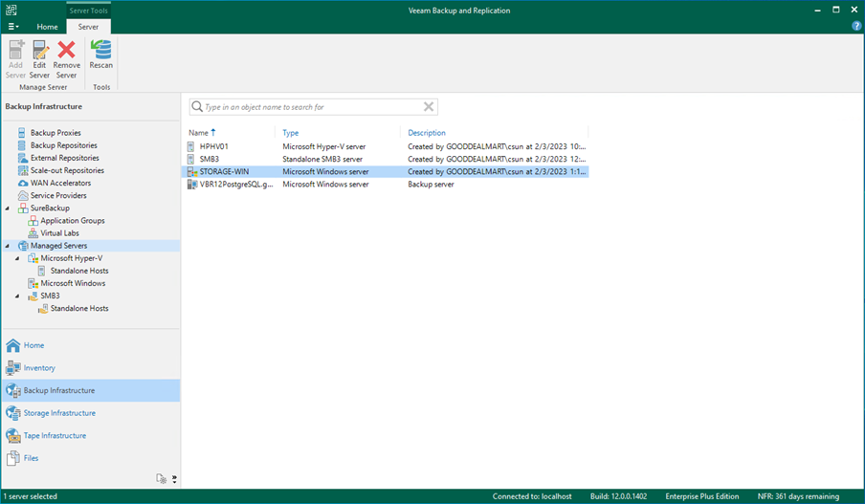Select Standalone Hosts under SMB3
This screenshot has height=504, width=865.
(78, 309)
